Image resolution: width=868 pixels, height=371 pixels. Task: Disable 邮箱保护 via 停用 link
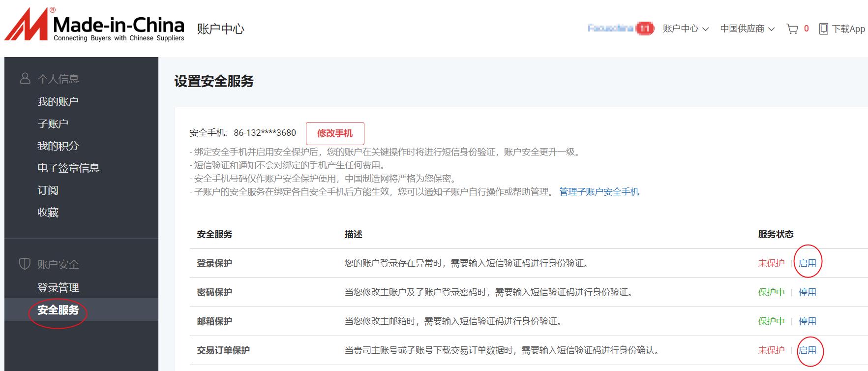coord(808,321)
